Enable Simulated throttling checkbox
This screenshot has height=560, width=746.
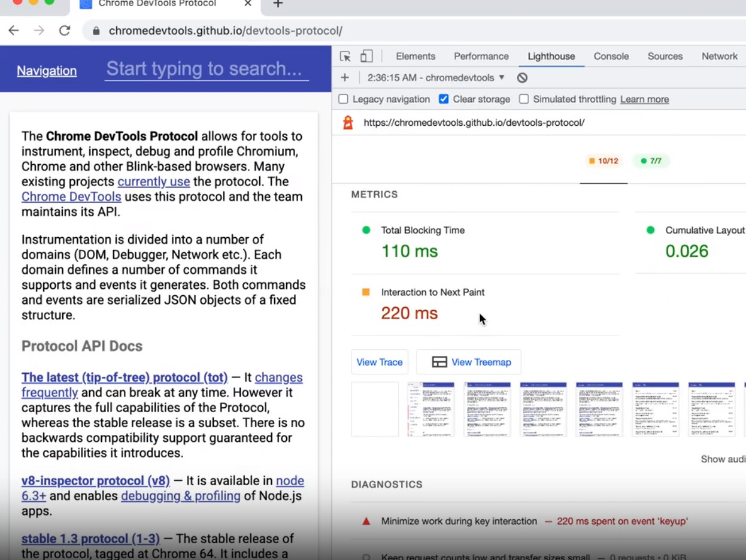(524, 99)
